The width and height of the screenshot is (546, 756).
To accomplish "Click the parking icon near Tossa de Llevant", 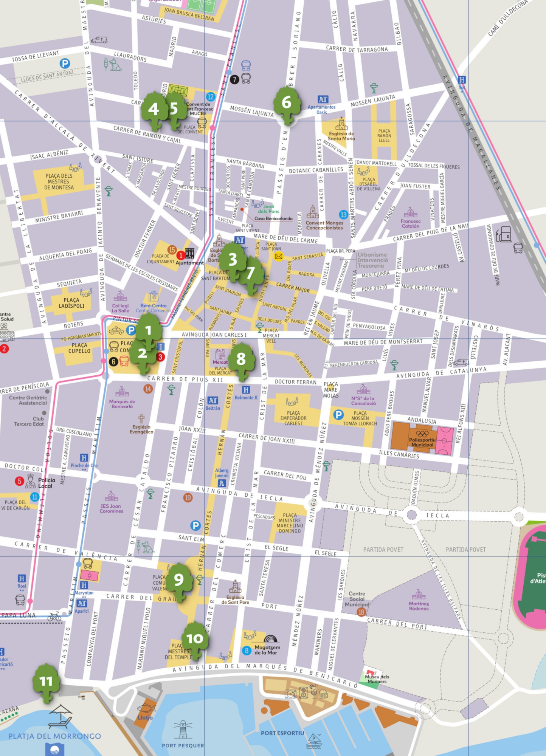I will point(65,64).
